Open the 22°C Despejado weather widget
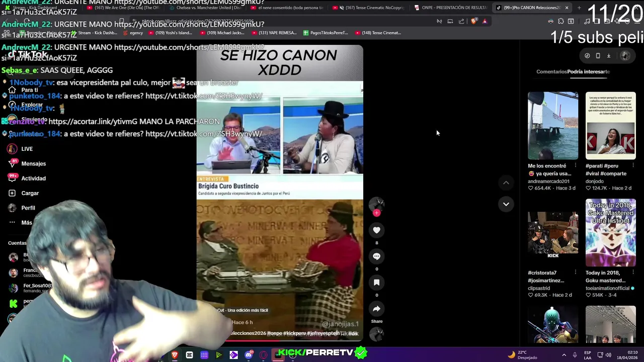Viewport: 644px width, 362px height. [523, 355]
